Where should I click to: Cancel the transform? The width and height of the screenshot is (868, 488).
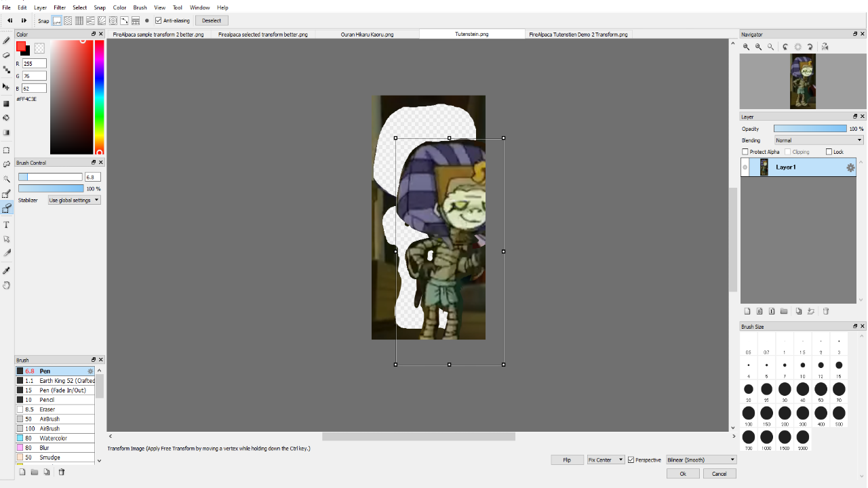point(719,474)
